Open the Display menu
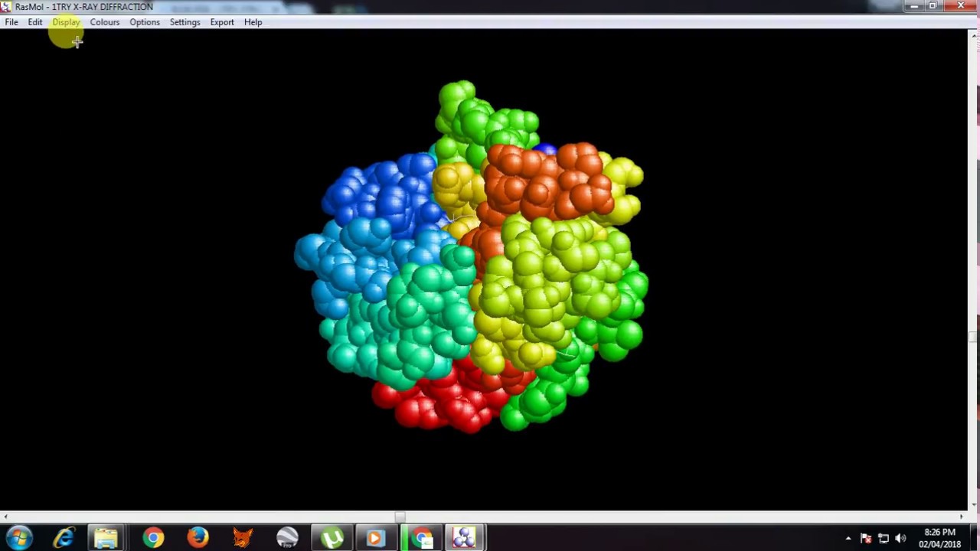Image resolution: width=980 pixels, height=551 pixels. 66,22
